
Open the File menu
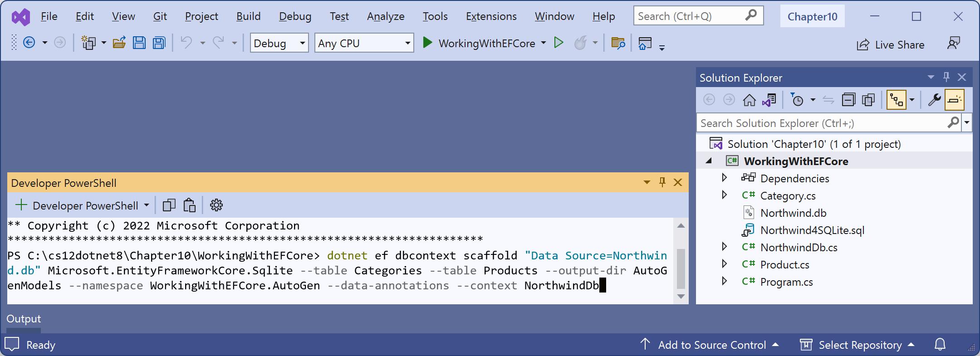point(49,16)
